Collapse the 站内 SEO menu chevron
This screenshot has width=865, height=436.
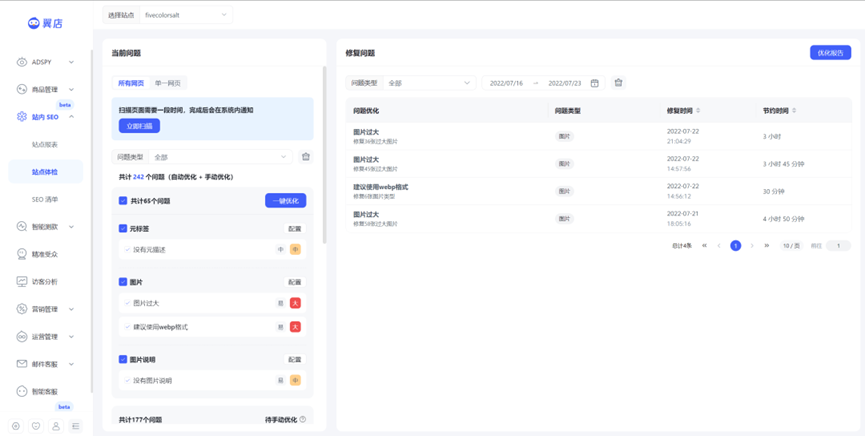coord(71,116)
